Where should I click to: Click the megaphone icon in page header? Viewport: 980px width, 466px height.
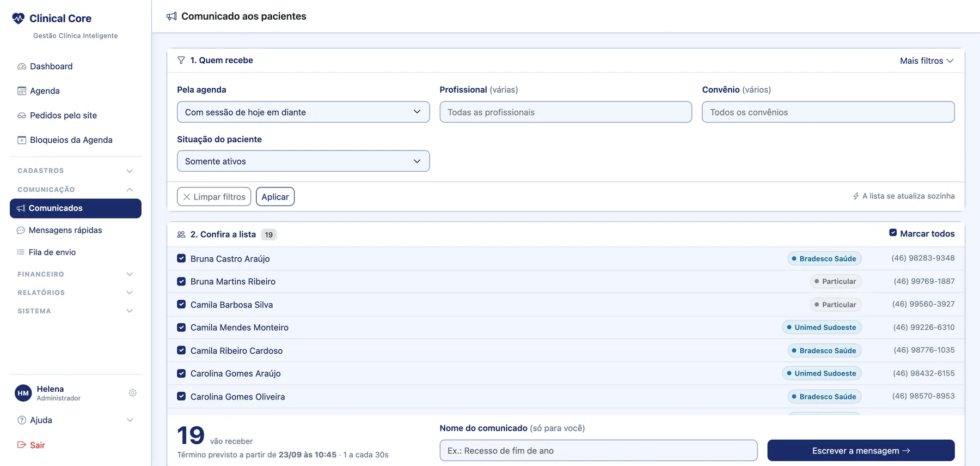coord(171,16)
